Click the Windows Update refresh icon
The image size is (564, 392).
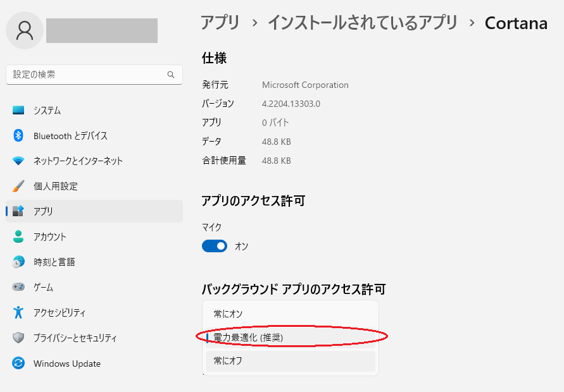pyautogui.click(x=18, y=363)
